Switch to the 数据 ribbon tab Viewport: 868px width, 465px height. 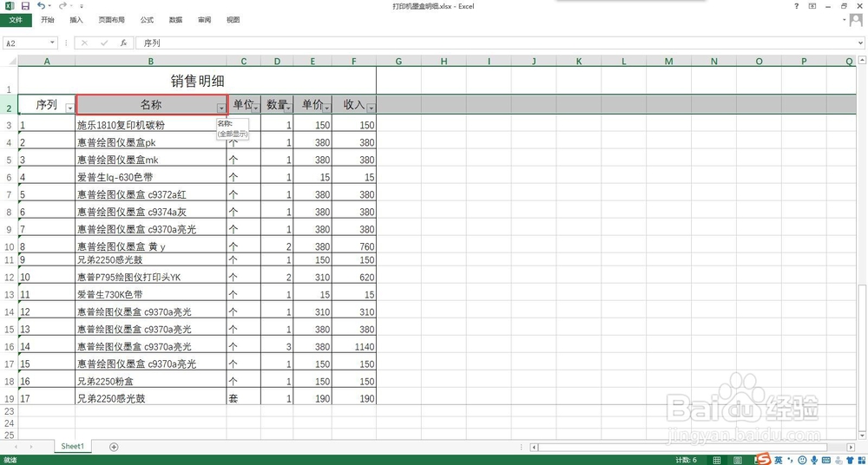175,20
